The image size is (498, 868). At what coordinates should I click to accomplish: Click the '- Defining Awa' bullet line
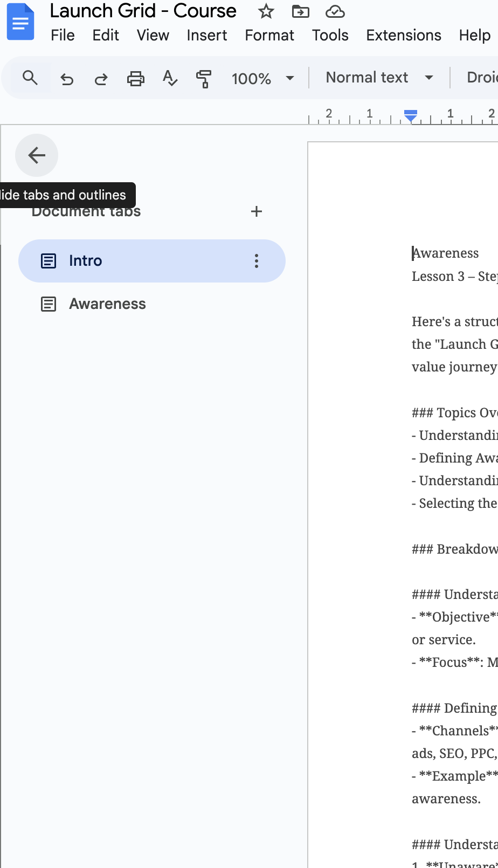click(454, 458)
